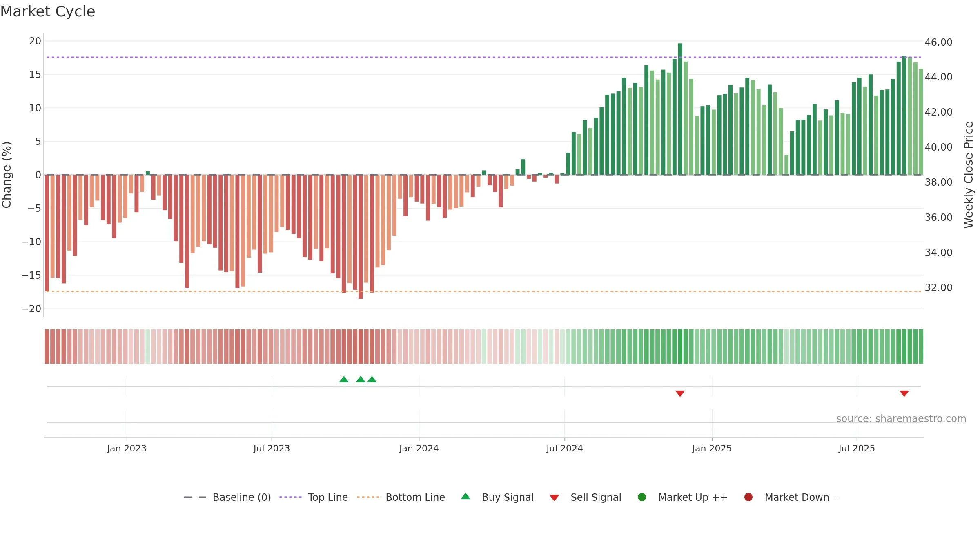Click the 40.00 price axis label
Viewport: 980px width, 551px height.
pos(938,147)
